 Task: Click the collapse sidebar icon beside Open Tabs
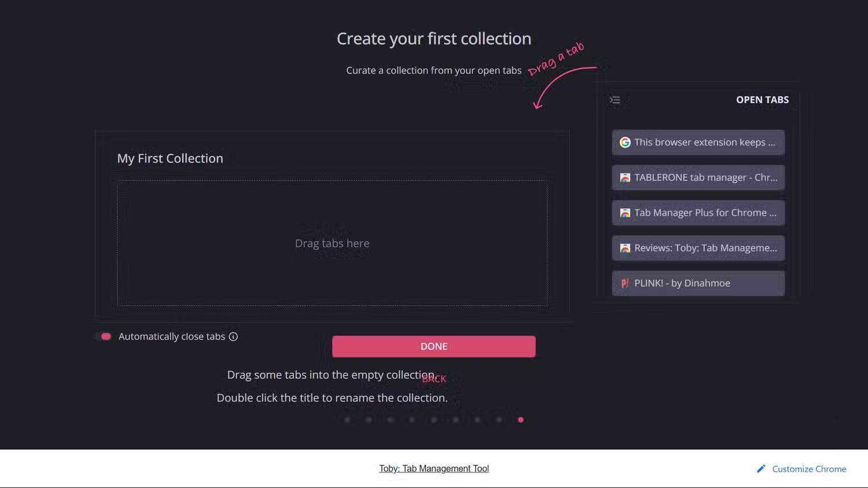pyautogui.click(x=615, y=100)
